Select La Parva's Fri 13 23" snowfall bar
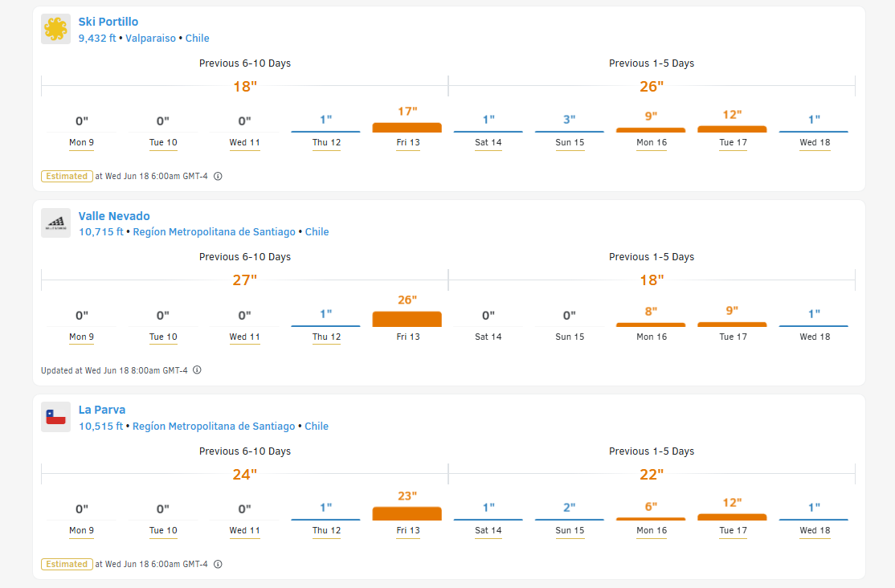 click(407, 513)
